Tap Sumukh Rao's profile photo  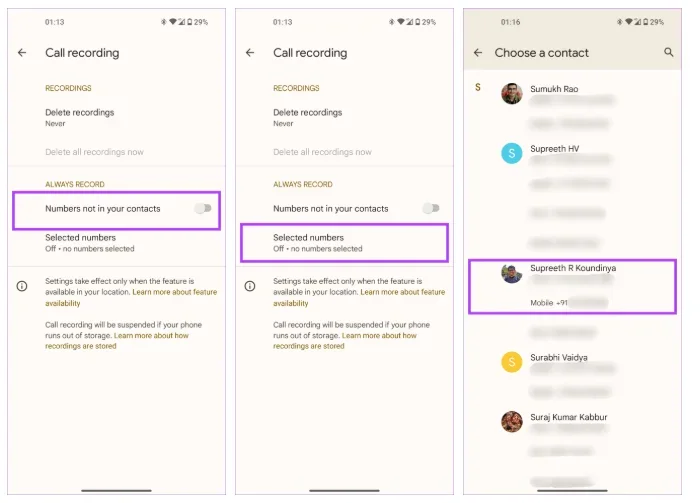[511, 93]
